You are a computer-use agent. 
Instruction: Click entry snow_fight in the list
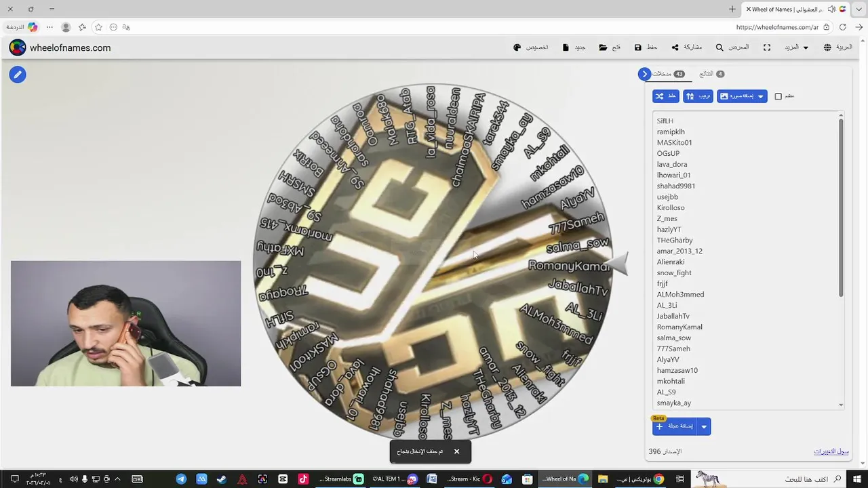pyautogui.click(x=674, y=272)
